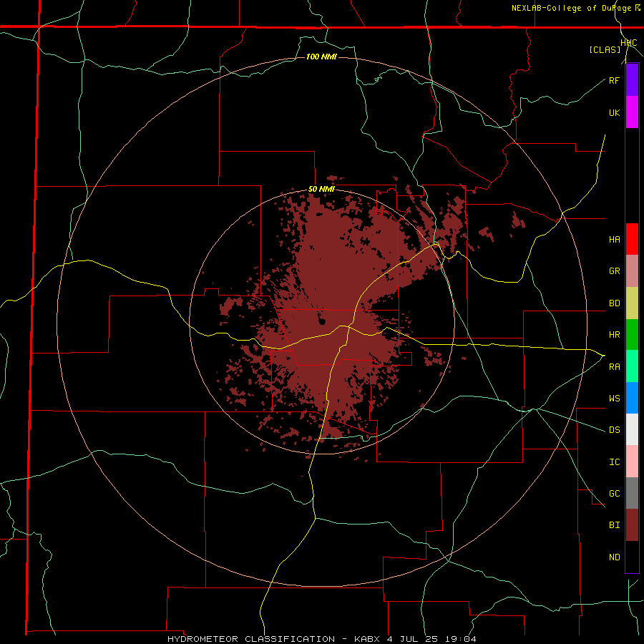Click the '50 NMI' range ring label
This screenshot has width=644, height=644.
[x=321, y=190]
